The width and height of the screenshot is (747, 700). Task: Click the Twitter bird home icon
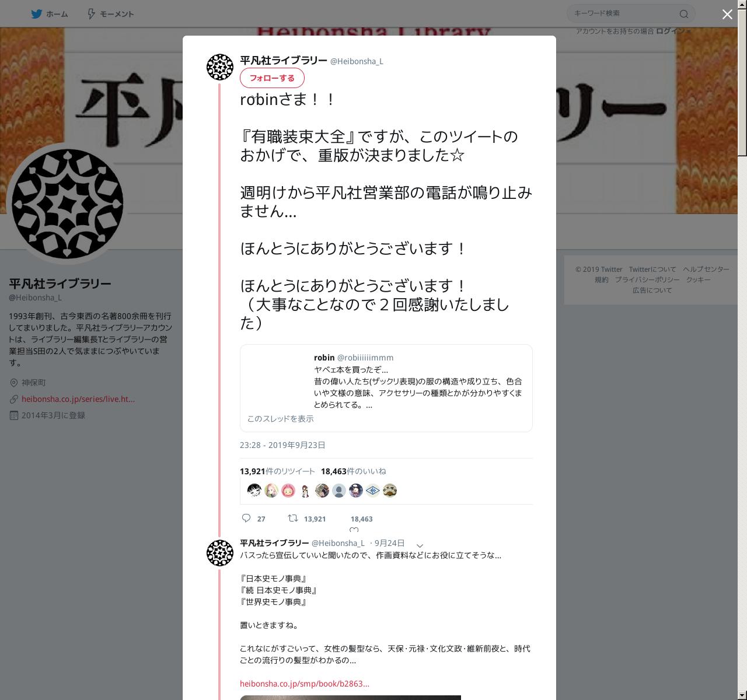point(37,14)
